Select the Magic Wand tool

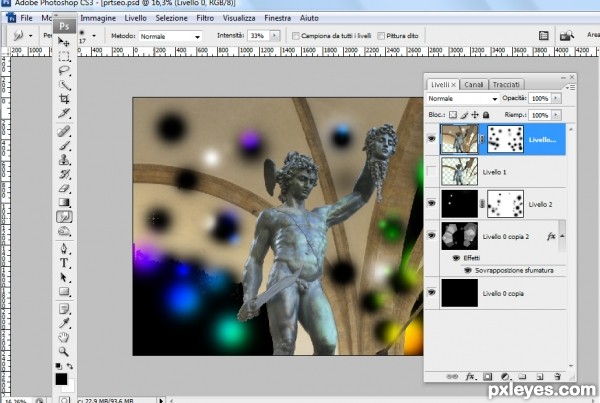pyautogui.click(x=64, y=85)
